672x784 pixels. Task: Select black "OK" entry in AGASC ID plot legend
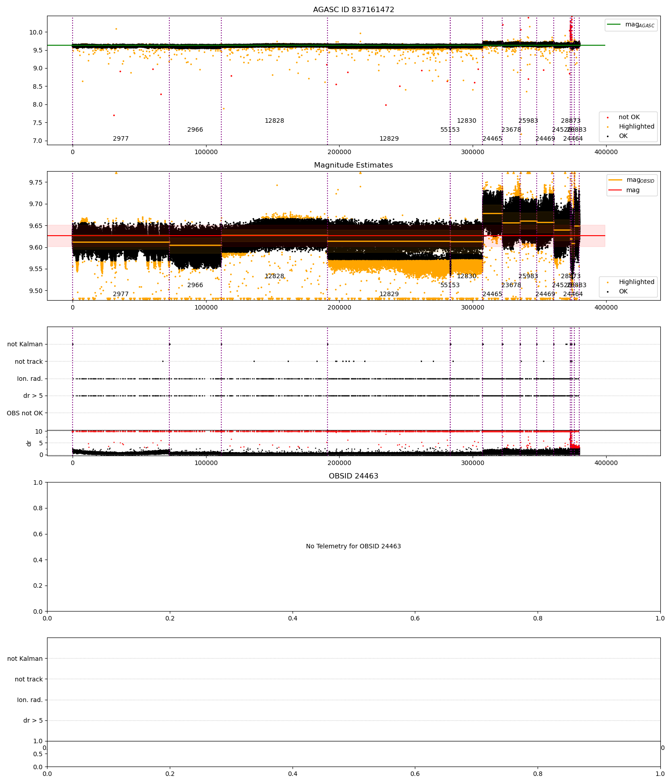[617, 136]
